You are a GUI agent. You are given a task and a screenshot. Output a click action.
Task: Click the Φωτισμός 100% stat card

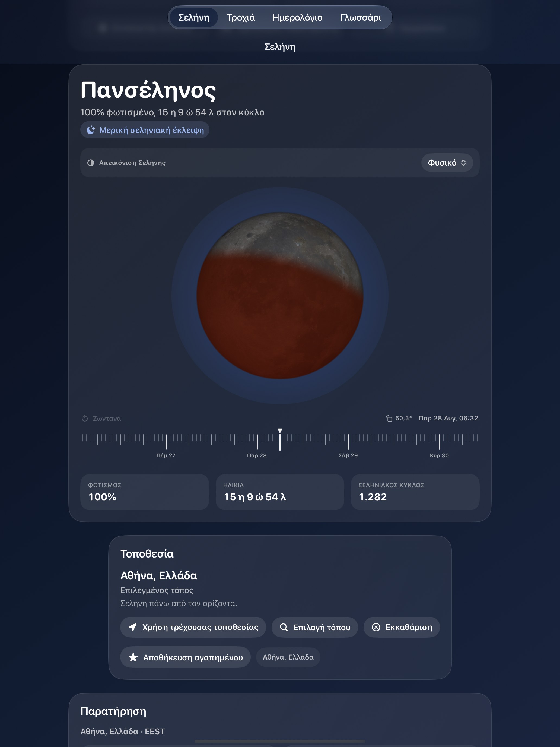144,492
